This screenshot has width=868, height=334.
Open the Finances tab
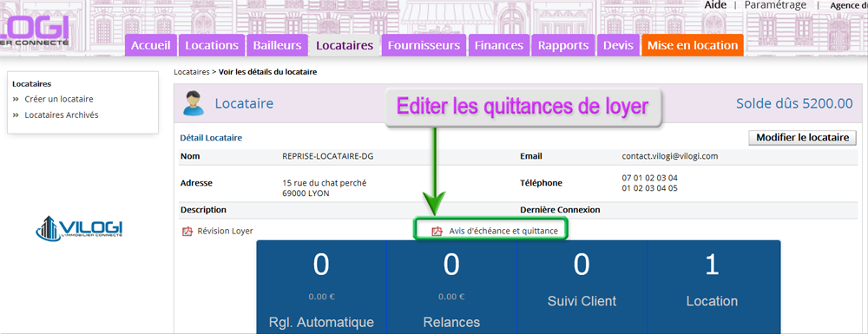point(499,45)
